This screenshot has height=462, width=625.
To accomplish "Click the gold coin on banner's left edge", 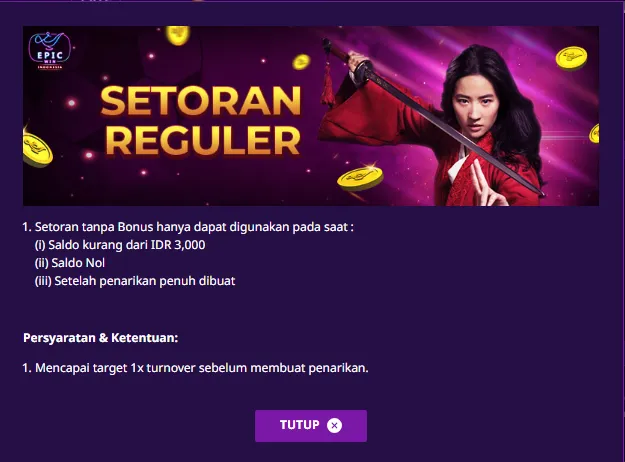I will pyautogui.click(x=37, y=149).
